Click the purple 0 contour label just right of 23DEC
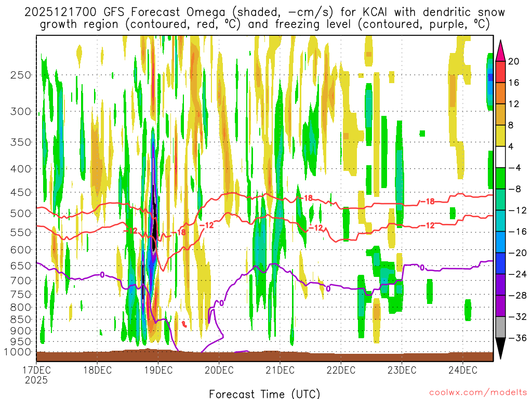 point(422,268)
